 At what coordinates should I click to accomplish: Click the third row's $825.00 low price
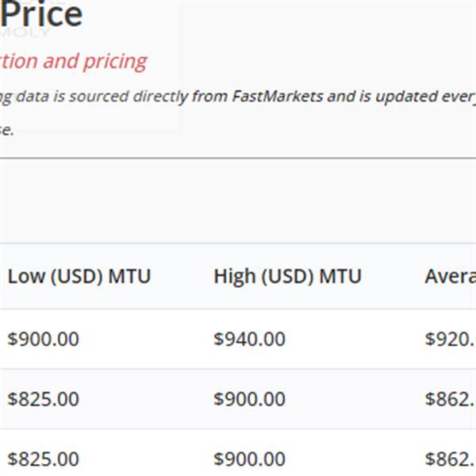[43, 459]
